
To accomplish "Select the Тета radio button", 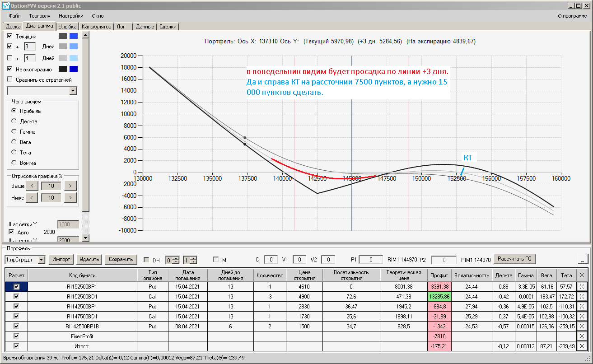I will click(x=14, y=152).
